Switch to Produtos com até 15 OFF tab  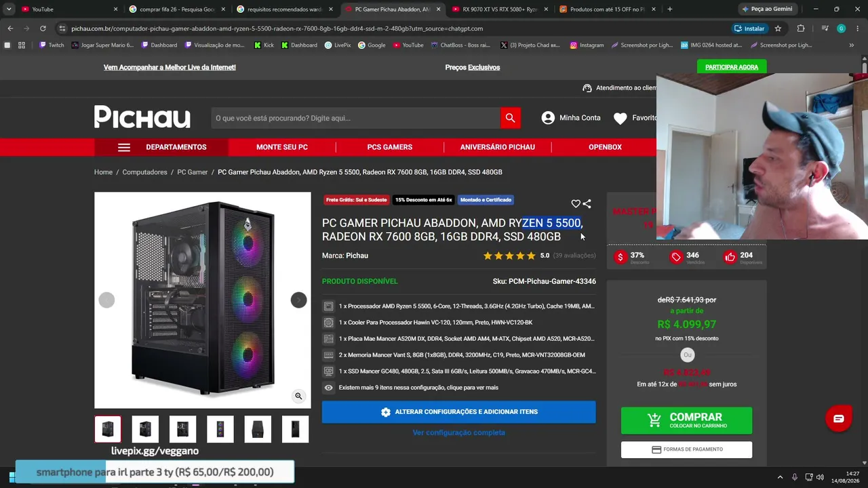(x=607, y=9)
